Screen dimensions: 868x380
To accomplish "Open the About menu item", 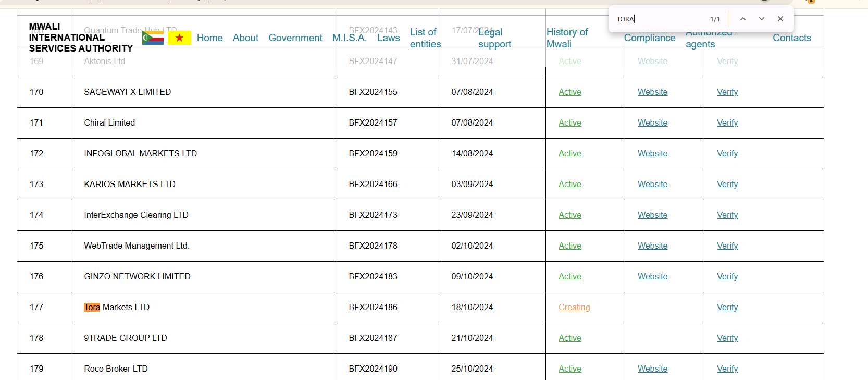I will click(245, 38).
